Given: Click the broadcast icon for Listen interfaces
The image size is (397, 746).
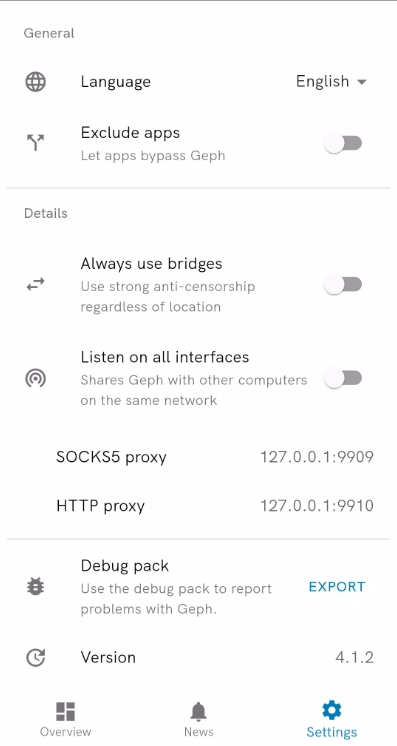Looking at the screenshot, I should (36, 378).
